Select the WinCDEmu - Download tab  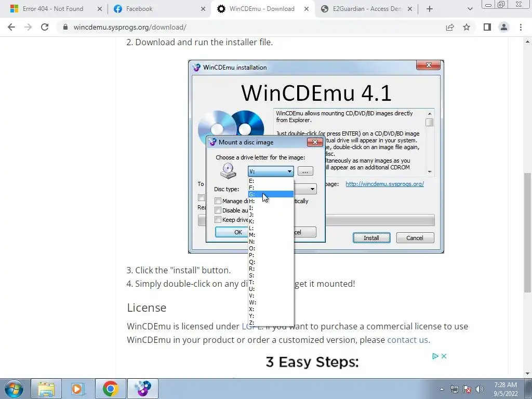pos(262,9)
